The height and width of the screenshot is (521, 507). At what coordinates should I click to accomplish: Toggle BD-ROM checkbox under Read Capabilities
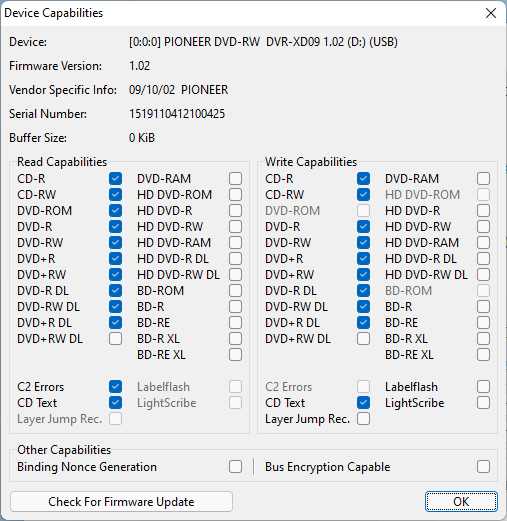235,291
